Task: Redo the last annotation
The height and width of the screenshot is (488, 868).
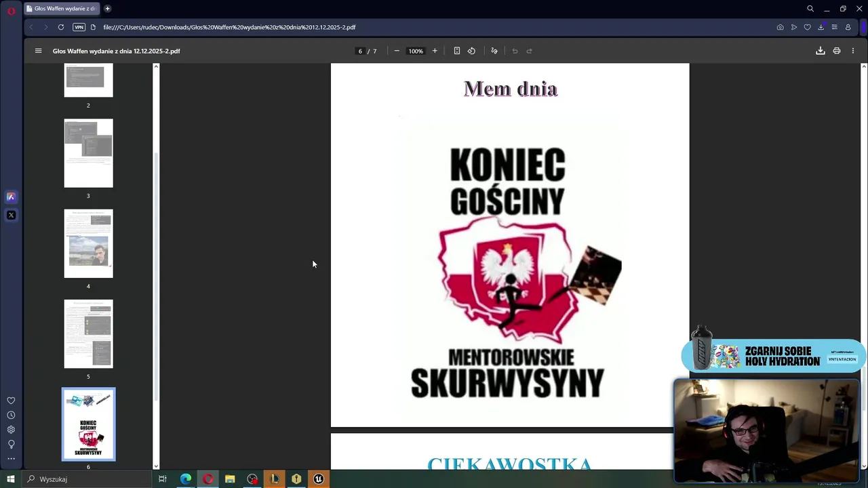Action: (x=530, y=51)
